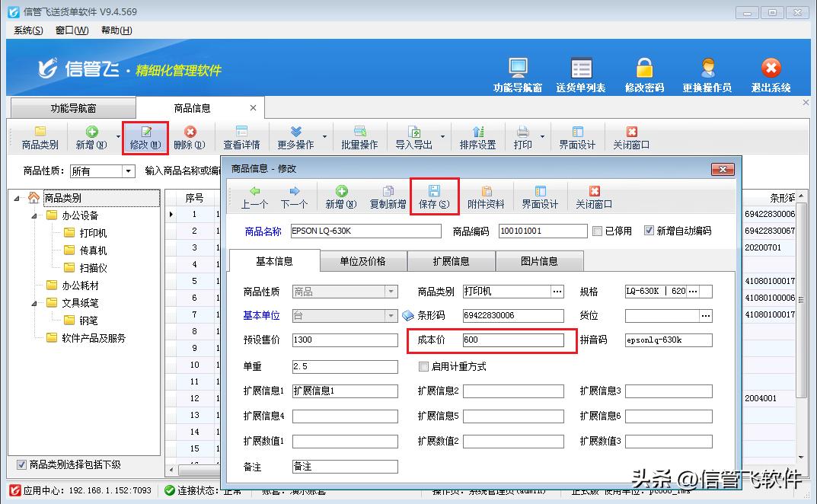Select 更换操作员 in top toolbar
817x504 pixels.
coord(707,74)
